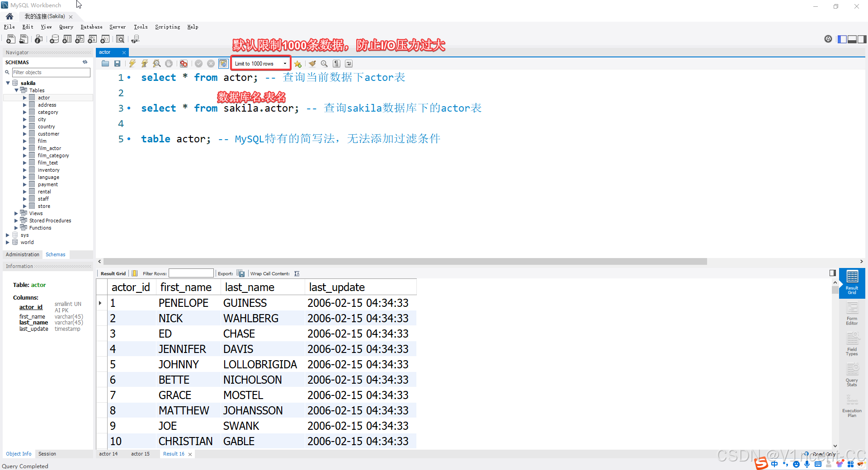Open script file in the editor
This screenshot has width=868, height=470.
[105, 64]
